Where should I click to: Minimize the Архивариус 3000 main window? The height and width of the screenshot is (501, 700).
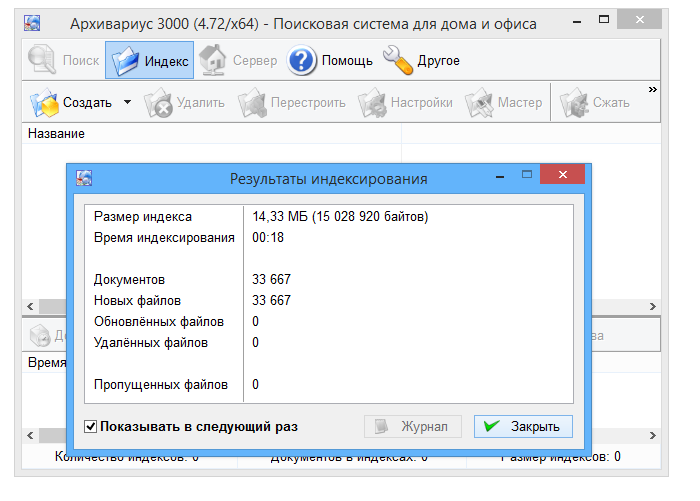coord(577,21)
